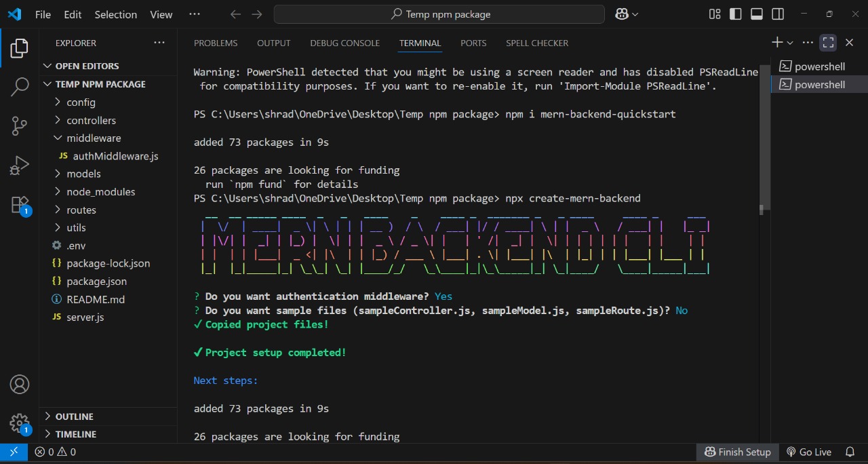Select the second powershell terminal
Image resolution: width=868 pixels, height=464 pixels.
tap(819, 84)
